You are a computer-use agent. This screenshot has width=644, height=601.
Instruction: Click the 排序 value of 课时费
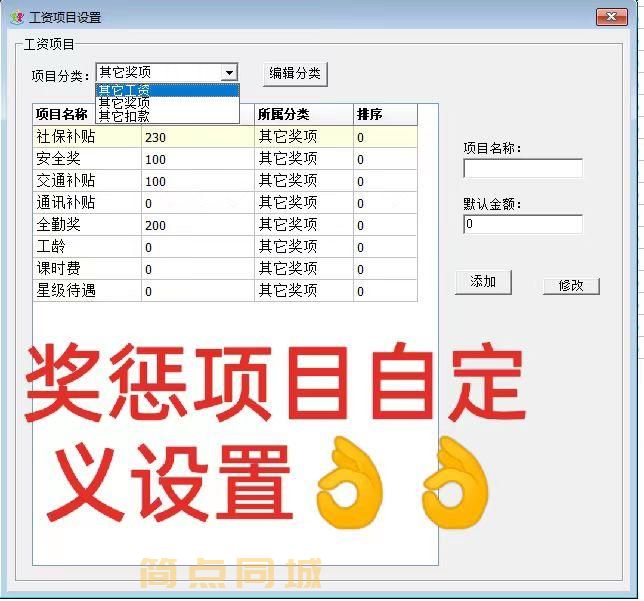tap(385, 269)
